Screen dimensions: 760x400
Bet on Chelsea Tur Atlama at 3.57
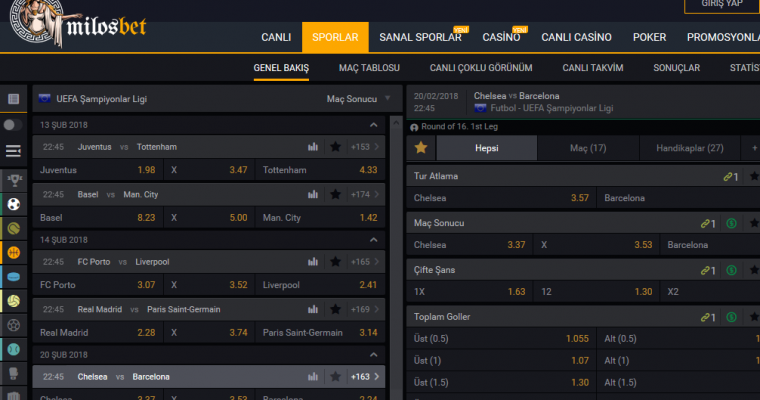coord(501,198)
